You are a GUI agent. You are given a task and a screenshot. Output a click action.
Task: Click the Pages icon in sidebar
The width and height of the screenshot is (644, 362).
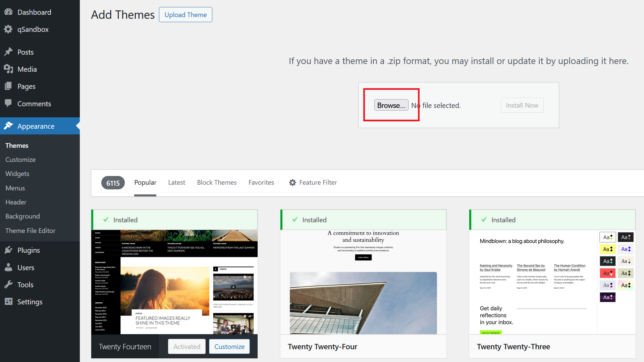(x=8, y=86)
